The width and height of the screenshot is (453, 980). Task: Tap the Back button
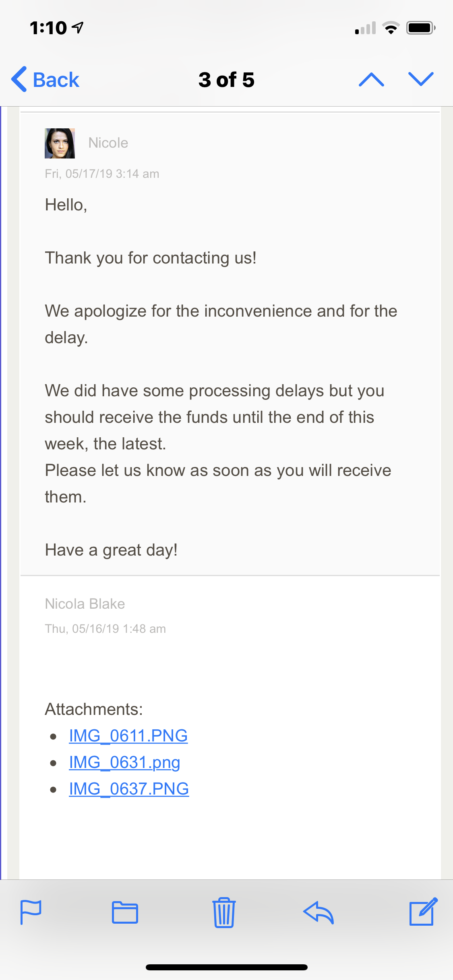click(45, 79)
